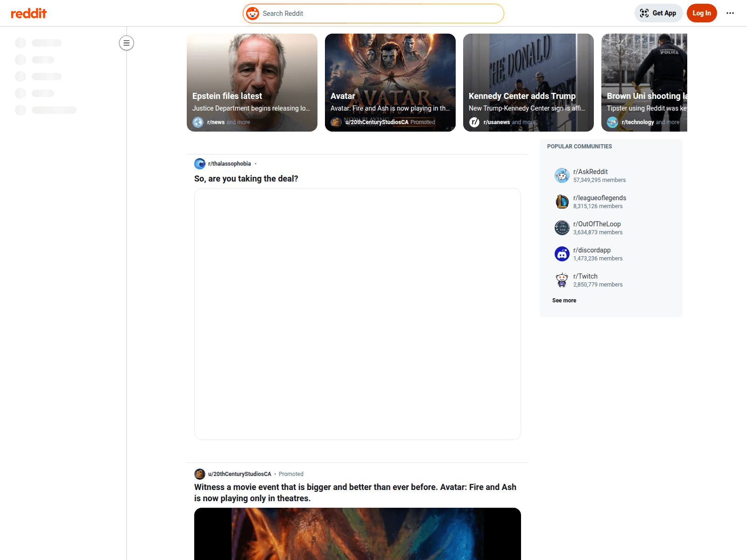Click the Snoo icon in search bar
The width and height of the screenshot is (747, 560).
tap(253, 14)
